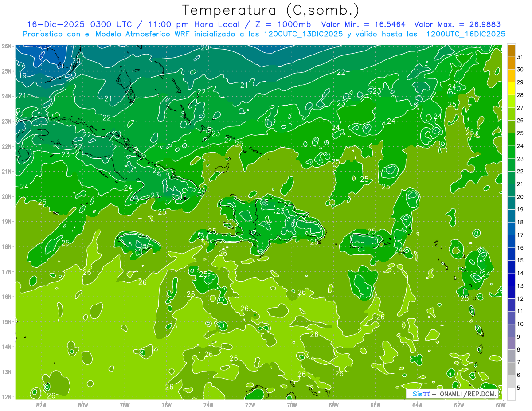532x411 pixels.
Task: Click the colorbar scale label 30
Action: [520, 70]
